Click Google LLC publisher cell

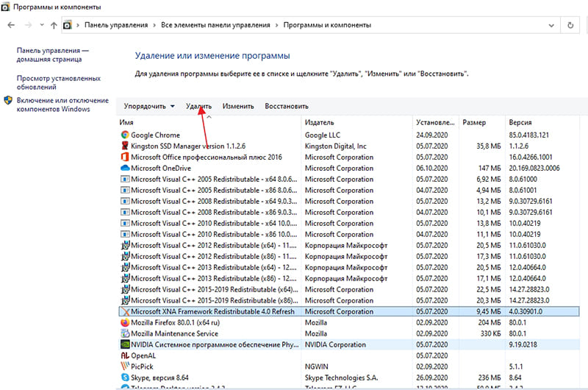[323, 135]
